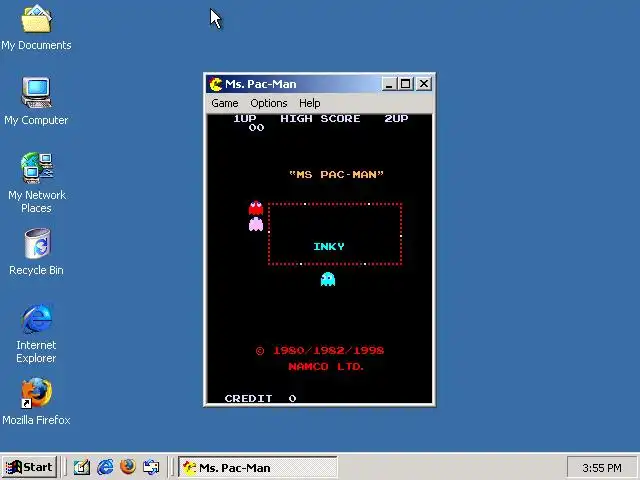The image size is (640, 480).
Task: Close the Ms. Pac-Man window
Action: [424, 84]
